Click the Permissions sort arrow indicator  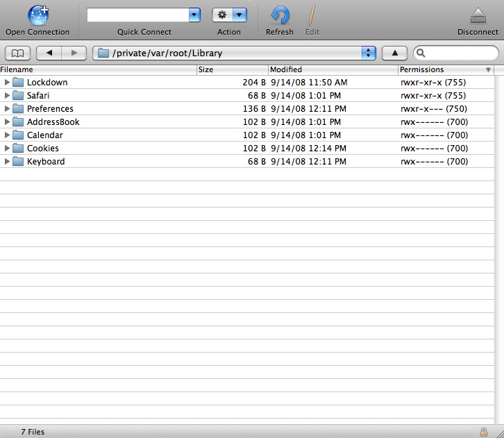488,69
